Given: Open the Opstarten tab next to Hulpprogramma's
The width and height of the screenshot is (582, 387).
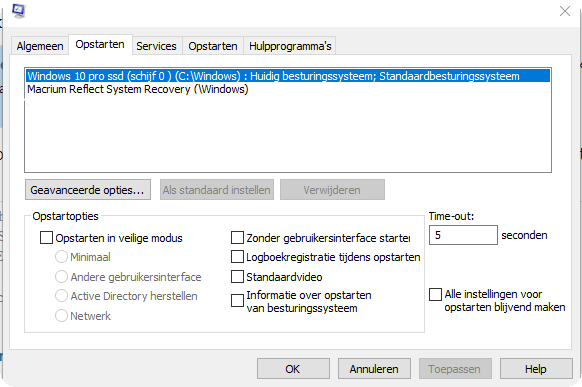Looking at the screenshot, I should 213,46.
